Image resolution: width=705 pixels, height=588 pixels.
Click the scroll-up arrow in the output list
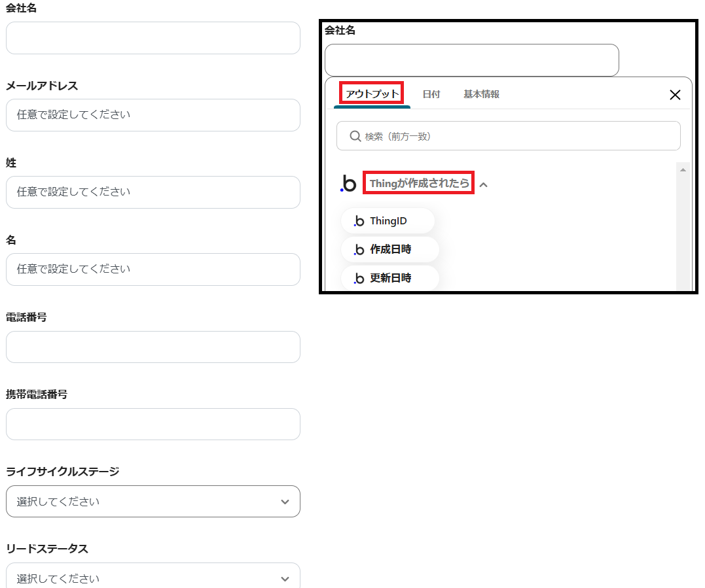[x=683, y=170]
